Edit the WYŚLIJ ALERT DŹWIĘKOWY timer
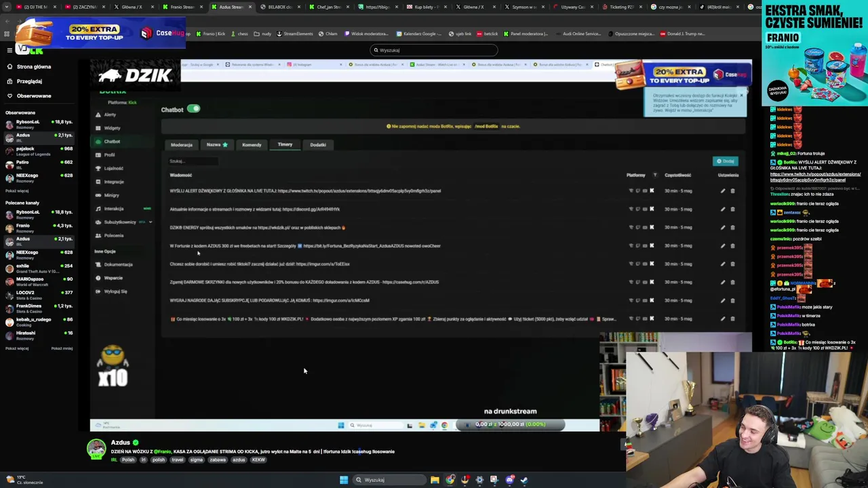The image size is (868, 488). pyautogui.click(x=723, y=191)
